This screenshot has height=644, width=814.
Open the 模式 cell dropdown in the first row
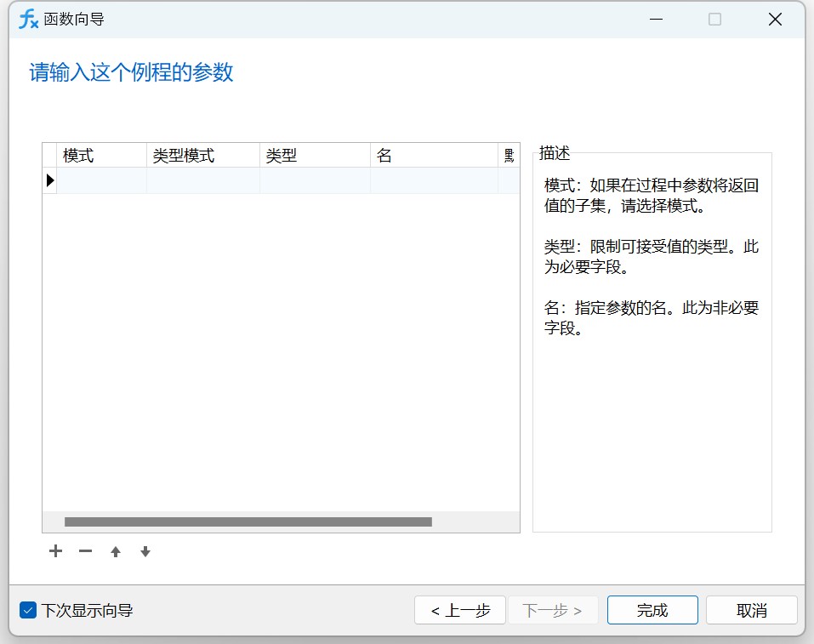(x=100, y=180)
